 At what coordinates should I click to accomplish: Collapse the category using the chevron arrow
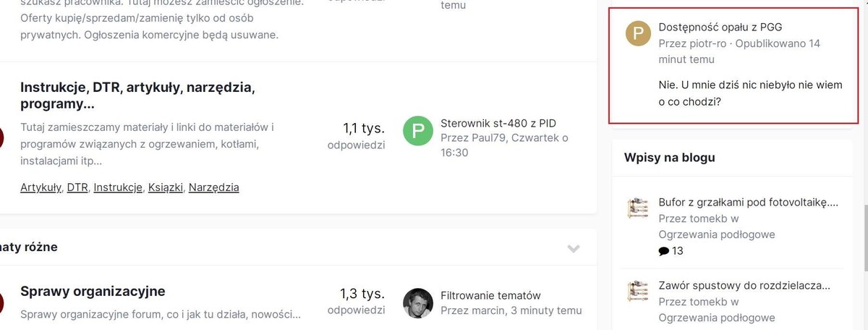[574, 248]
